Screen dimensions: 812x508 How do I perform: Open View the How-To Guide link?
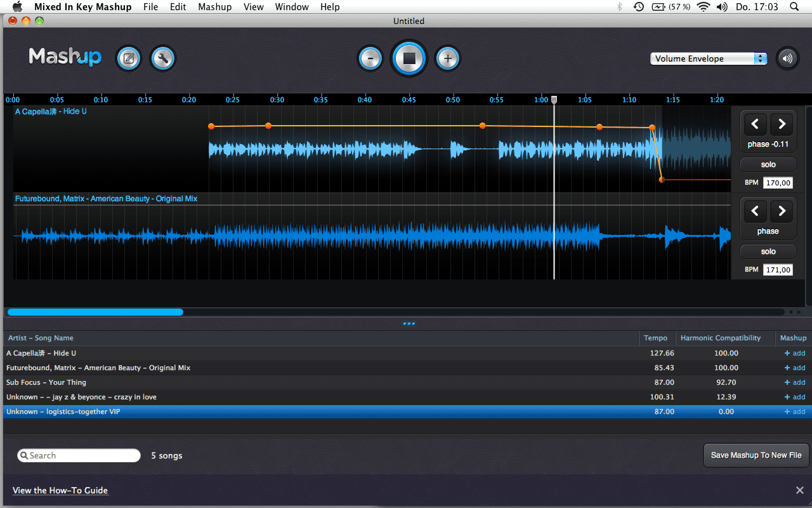click(x=60, y=490)
